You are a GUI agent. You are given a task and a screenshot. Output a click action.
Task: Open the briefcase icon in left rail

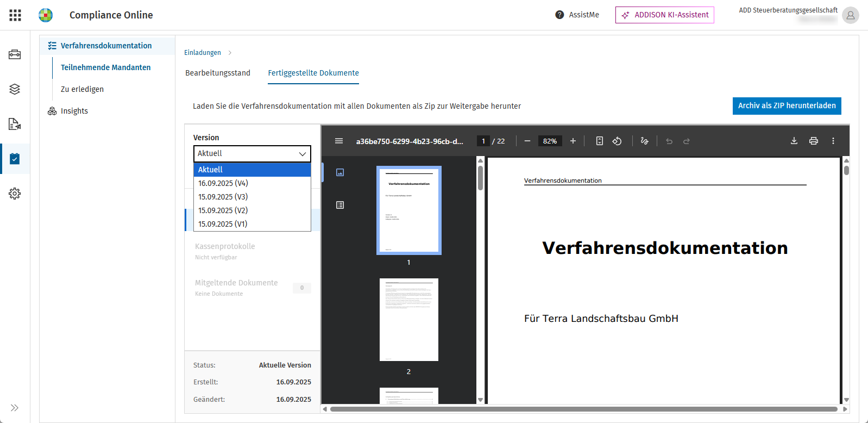[15, 54]
